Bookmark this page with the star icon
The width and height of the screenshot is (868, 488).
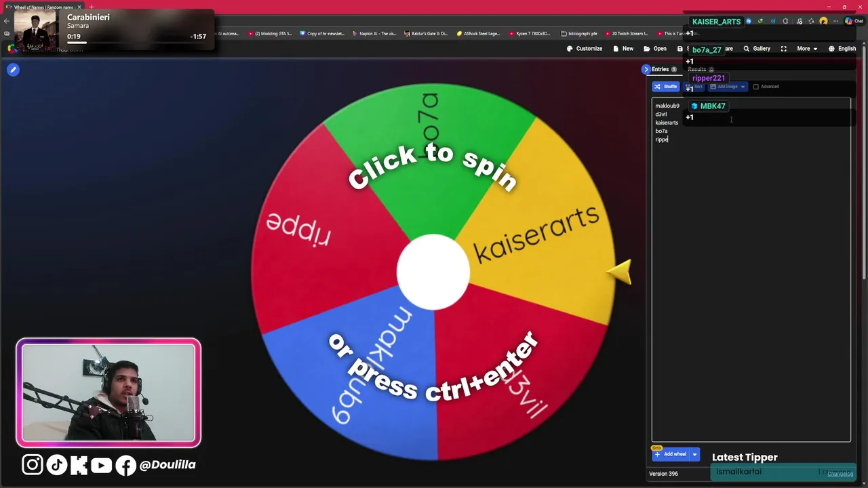(811, 21)
